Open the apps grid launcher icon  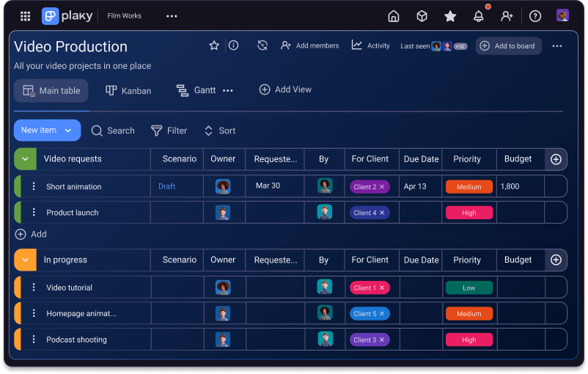[26, 16]
